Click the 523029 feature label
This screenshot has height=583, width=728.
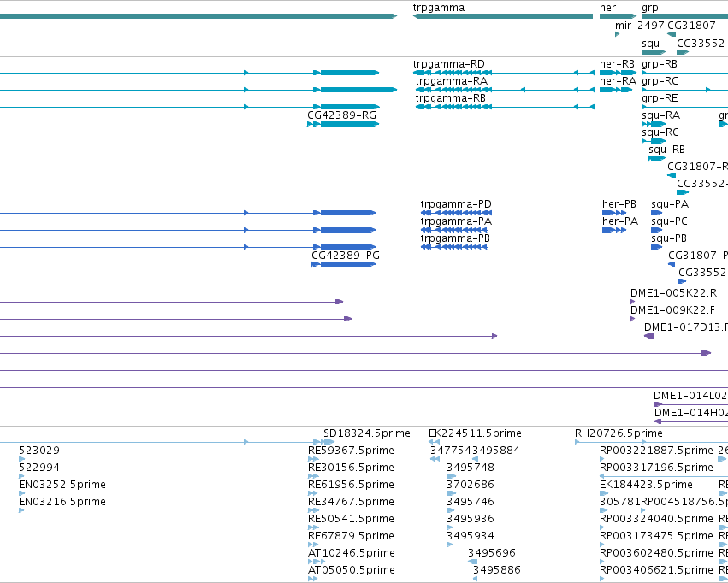pyautogui.click(x=39, y=450)
